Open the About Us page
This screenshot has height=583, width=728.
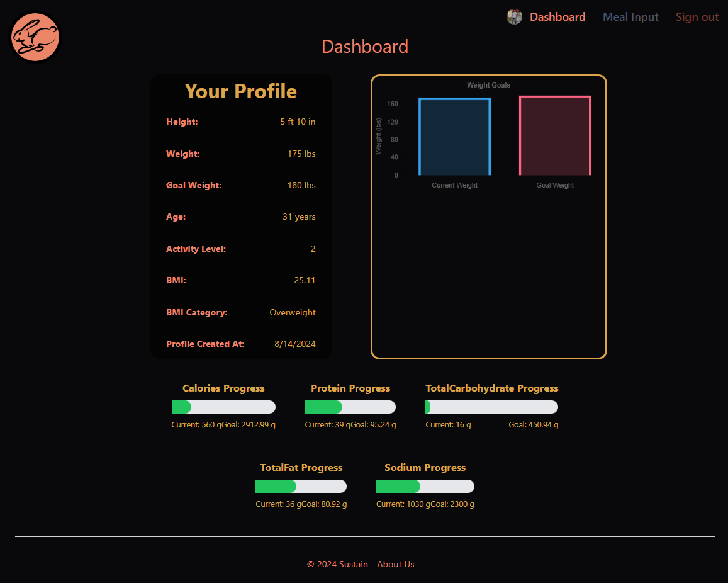pyautogui.click(x=395, y=564)
